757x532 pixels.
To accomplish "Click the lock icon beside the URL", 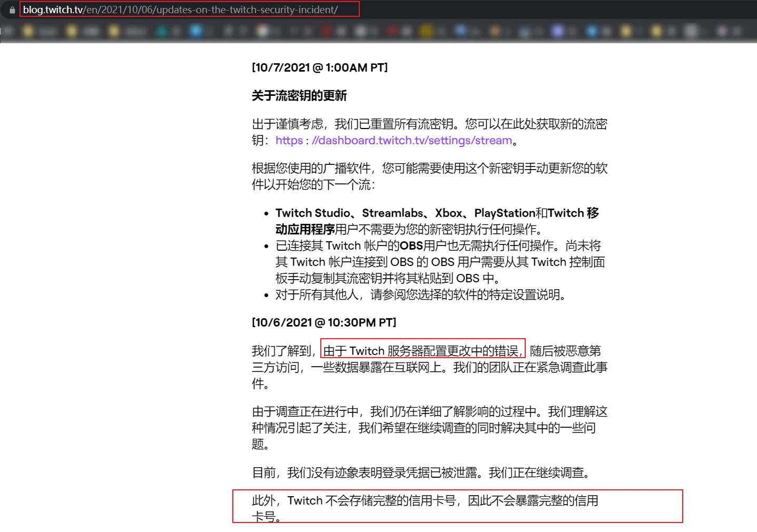I will [x=12, y=10].
